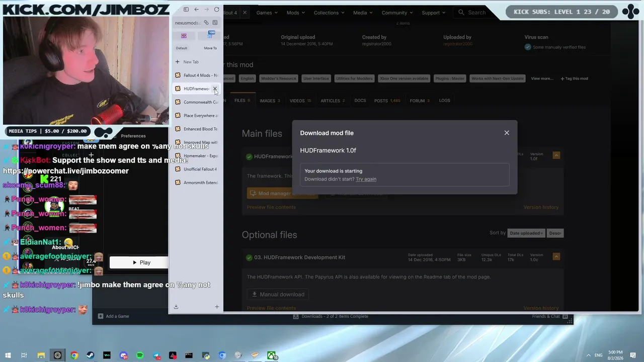Click the plus icon at sidebar bottom
The image size is (644, 362).
pyautogui.click(x=217, y=307)
